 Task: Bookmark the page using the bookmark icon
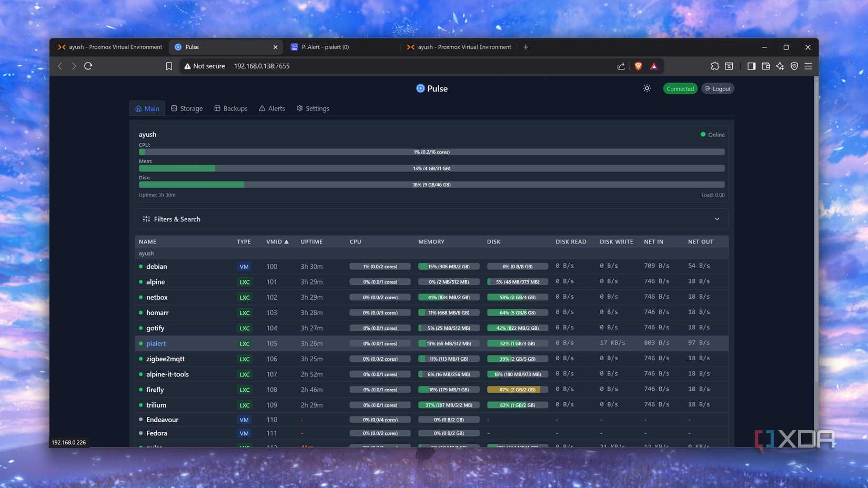[169, 66]
